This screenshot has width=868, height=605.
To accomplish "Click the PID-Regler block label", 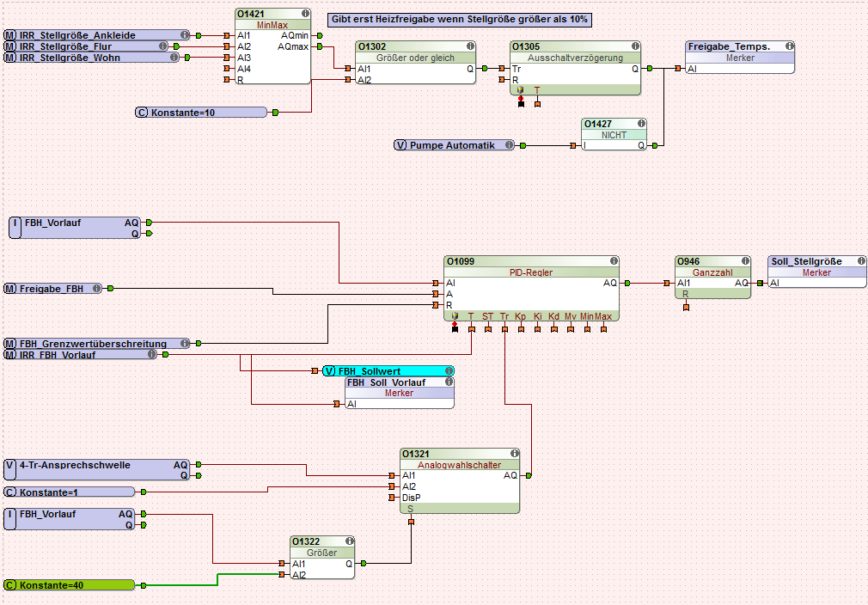I will pyautogui.click(x=531, y=272).
